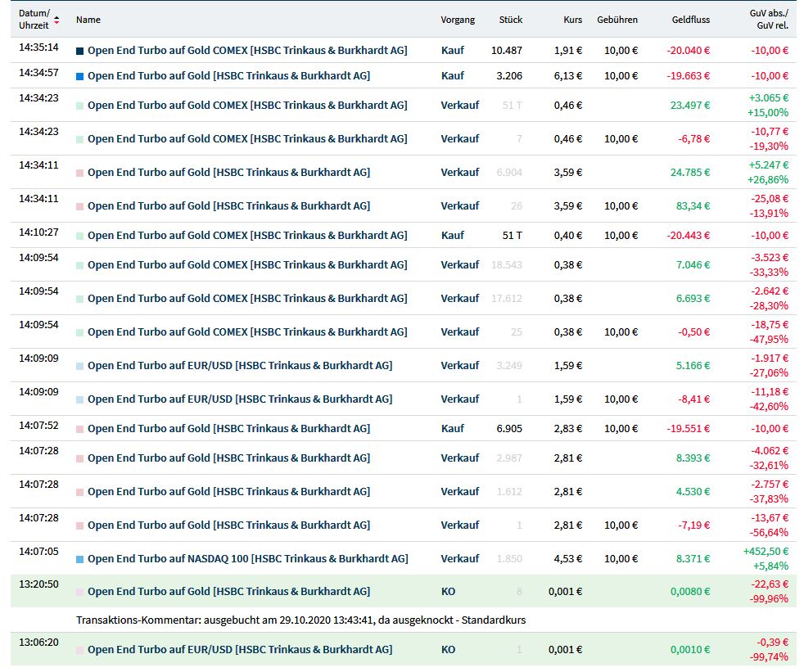This screenshot has width=804, height=672.
Task: Open the Gold turbo link from 14:34:57
Action: point(228,76)
